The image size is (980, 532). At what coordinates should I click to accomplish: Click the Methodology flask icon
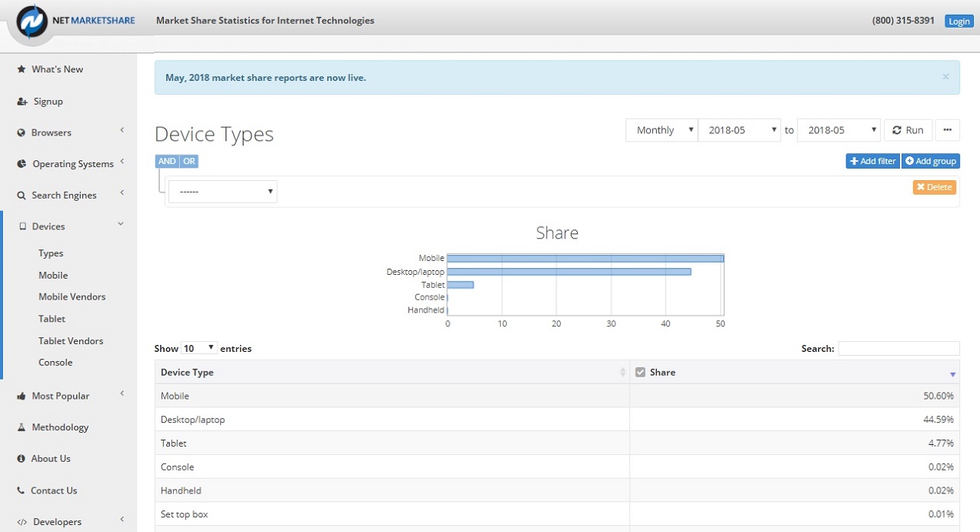(22, 427)
